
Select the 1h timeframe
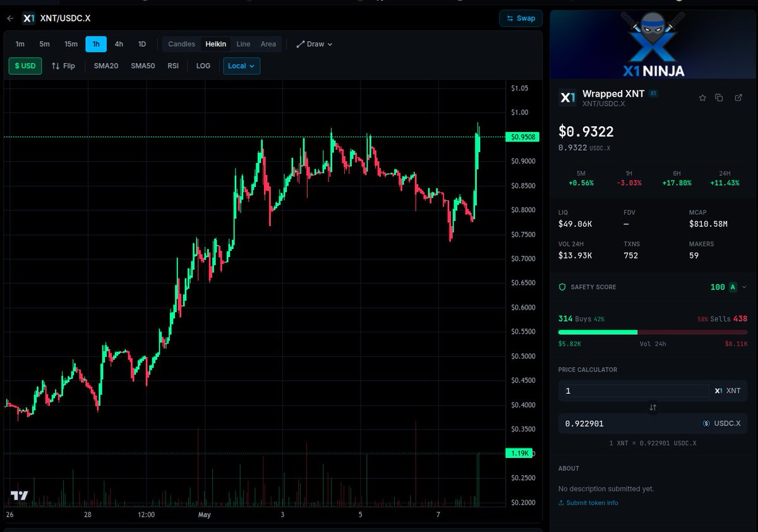[96, 44]
